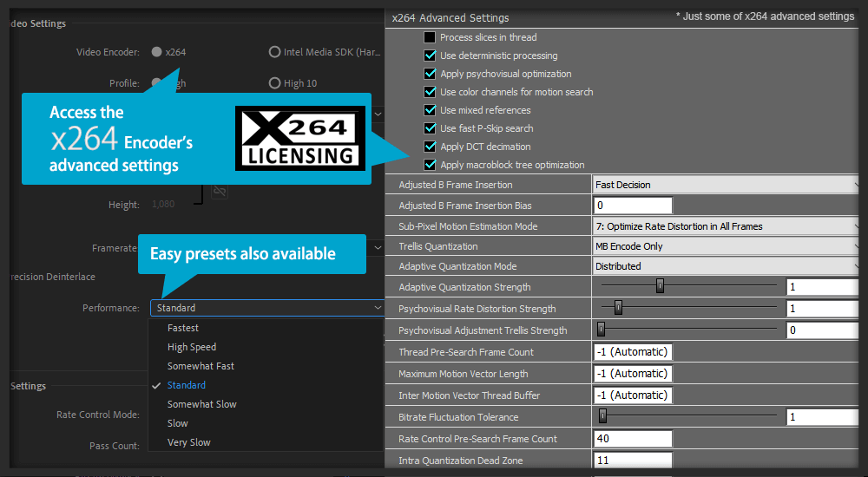The width and height of the screenshot is (868, 477).
Task: Choose the checked Standard preset in list
Action: pyautogui.click(x=187, y=385)
